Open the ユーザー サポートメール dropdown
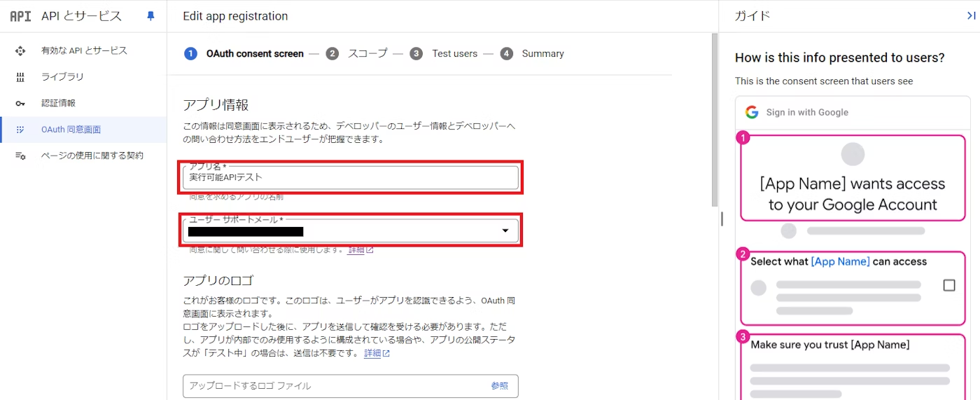 pyautogui.click(x=351, y=231)
